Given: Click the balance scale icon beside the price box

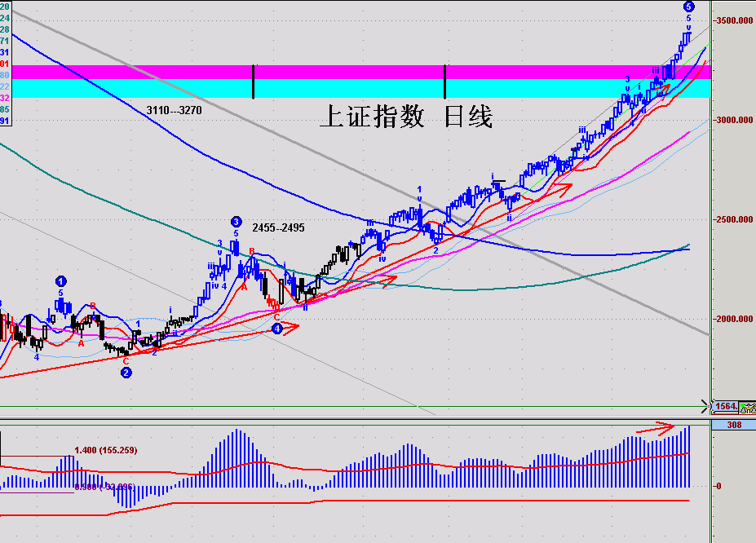Looking at the screenshot, I should [748, 407].
